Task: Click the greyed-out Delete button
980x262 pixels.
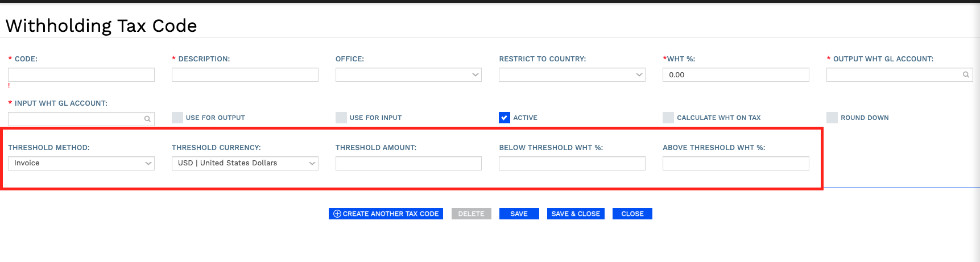Action: [x=471, y=214]
